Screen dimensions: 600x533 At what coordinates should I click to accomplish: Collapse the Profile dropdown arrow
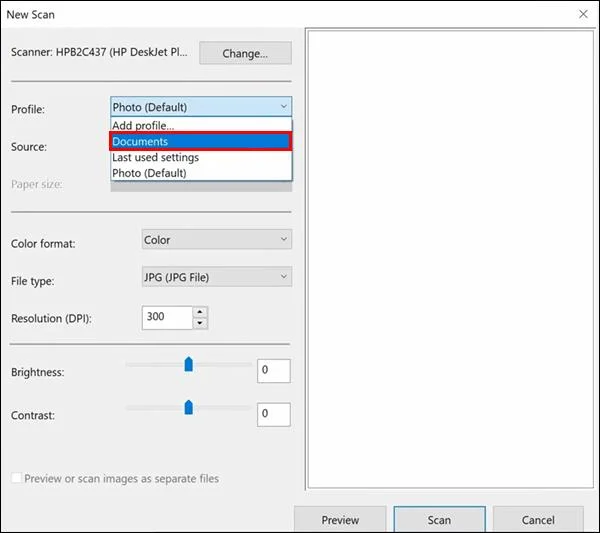284,106
